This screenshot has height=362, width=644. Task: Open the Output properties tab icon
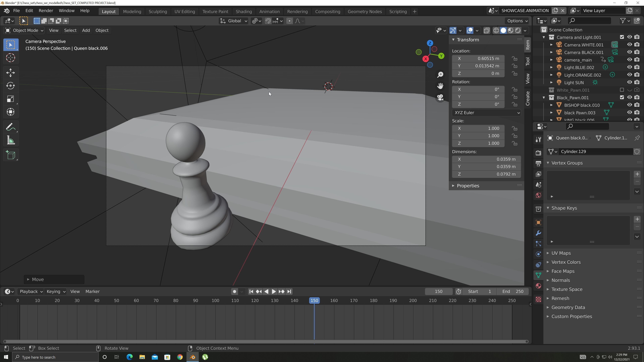[x=538, y=163]
